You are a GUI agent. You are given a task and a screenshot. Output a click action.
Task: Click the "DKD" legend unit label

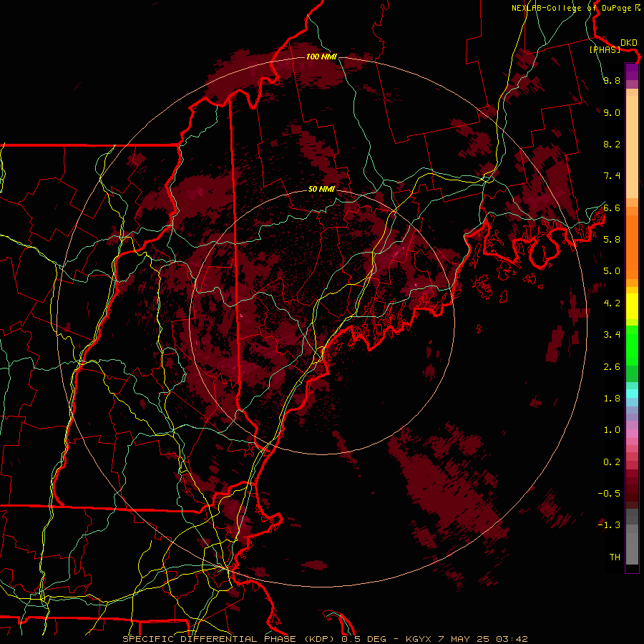(x=629, y=42)
